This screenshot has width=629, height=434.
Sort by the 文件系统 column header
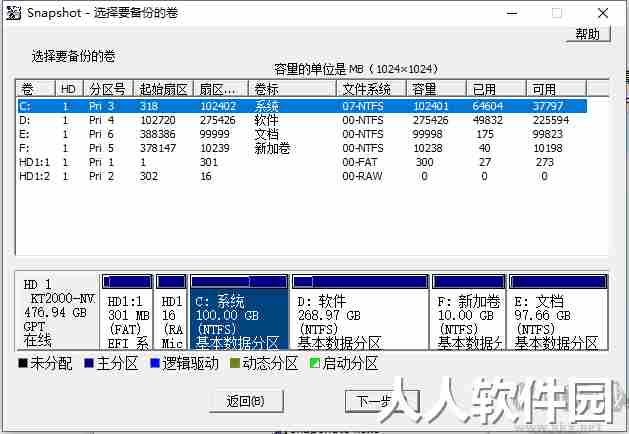(x=371, y=89)
